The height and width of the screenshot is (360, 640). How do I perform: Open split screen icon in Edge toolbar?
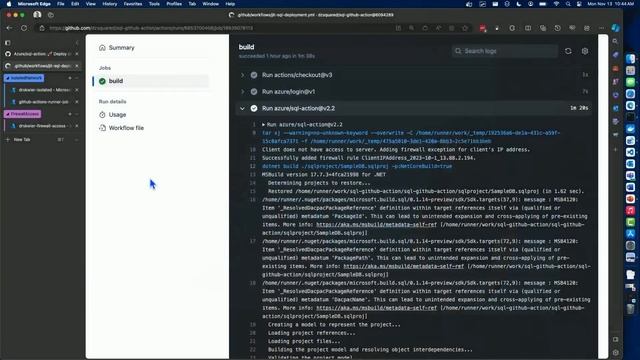pos(528,28)
